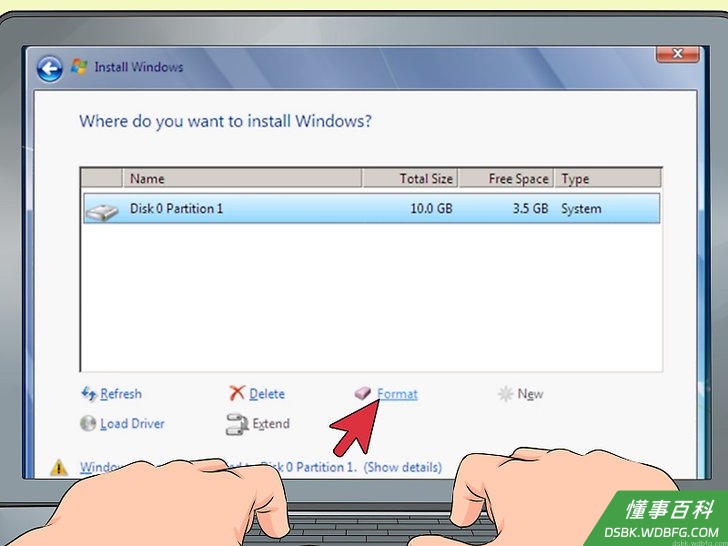Choose the Delete link
The width and height of the screenshot is (728, 546).
point(267,394)
